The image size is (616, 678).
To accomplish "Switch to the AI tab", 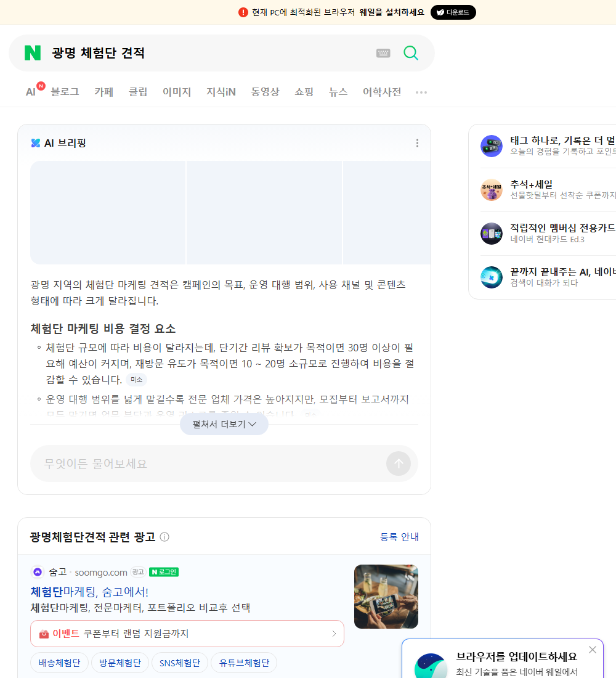I will tap(30, 92).
